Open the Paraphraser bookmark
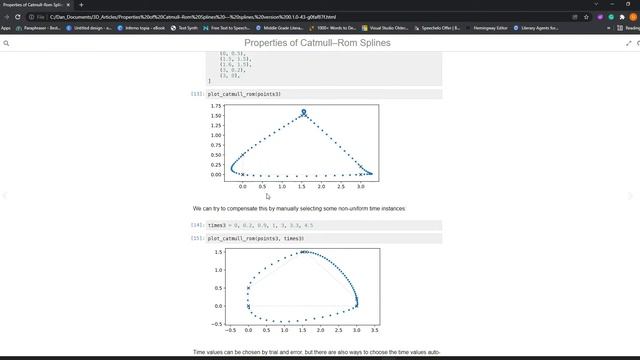The height and width of the screenshot is (360, 640). click(x=38, y=28)
